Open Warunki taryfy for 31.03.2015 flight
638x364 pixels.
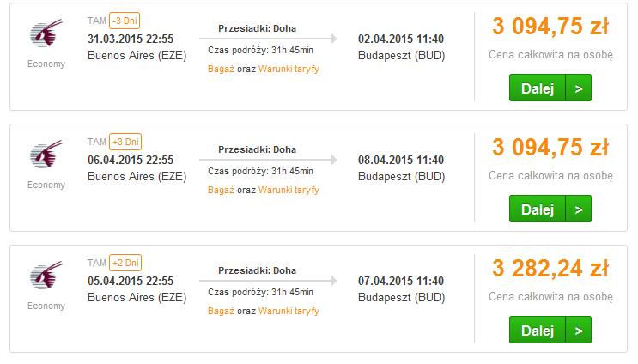pyautogui.click(x=289, y=69)
